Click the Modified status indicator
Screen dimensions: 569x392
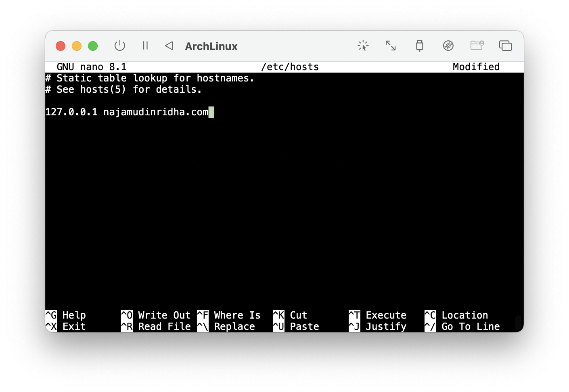coord(476,67)
